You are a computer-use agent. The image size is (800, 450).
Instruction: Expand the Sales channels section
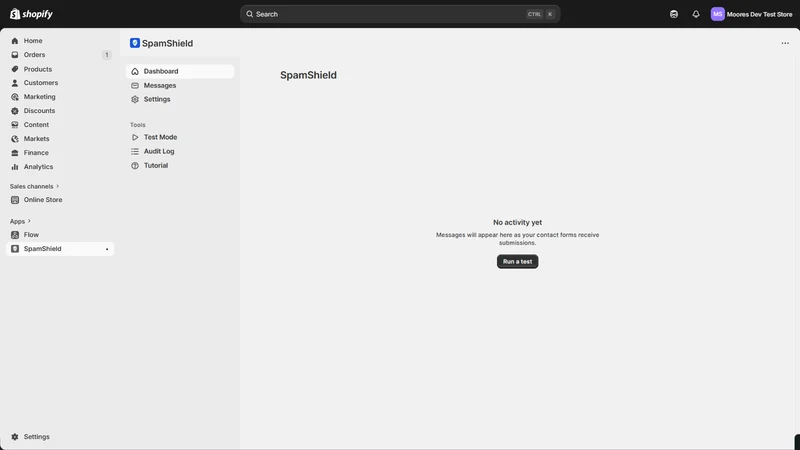(x=34, y=186)
